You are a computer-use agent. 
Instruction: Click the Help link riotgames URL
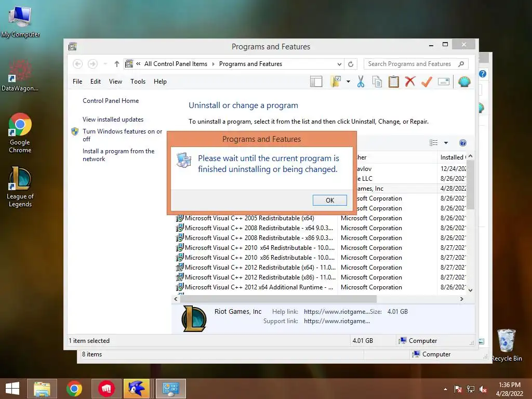coord(336,312)
